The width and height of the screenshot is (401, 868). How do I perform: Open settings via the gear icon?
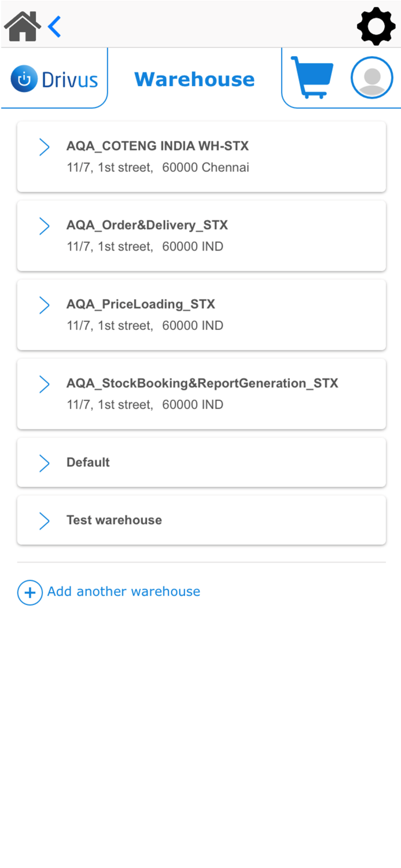click(376, 26)
